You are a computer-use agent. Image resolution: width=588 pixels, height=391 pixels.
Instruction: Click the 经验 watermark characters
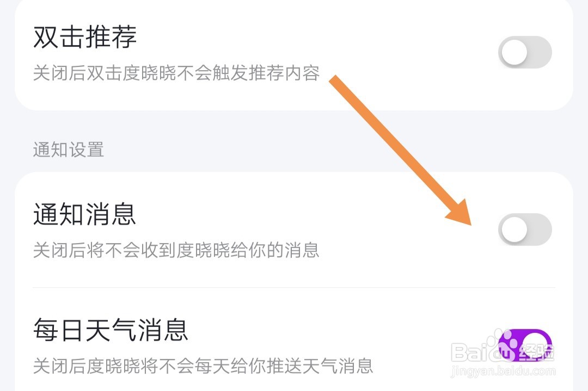pos(536,352)
